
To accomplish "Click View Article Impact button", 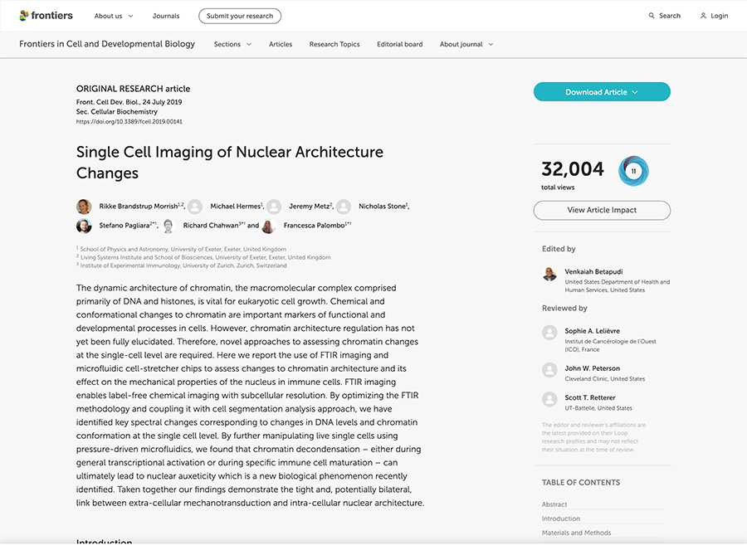I will click(602, 210).
